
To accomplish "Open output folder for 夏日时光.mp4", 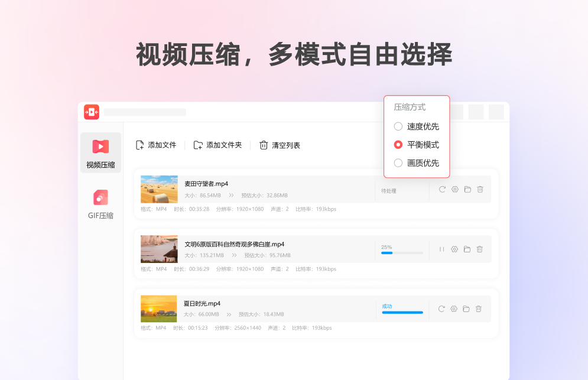I will (467, 308).
